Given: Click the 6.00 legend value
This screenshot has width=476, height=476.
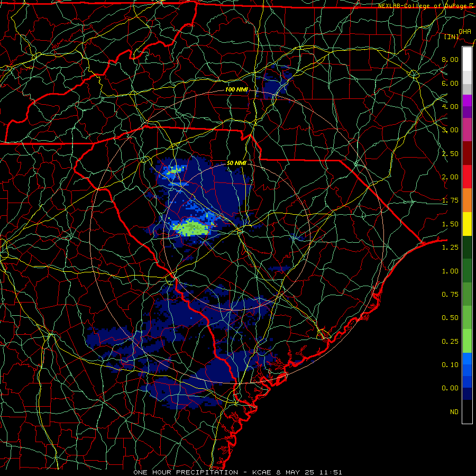Looking at the screenshot, I should tap(450, 83).
